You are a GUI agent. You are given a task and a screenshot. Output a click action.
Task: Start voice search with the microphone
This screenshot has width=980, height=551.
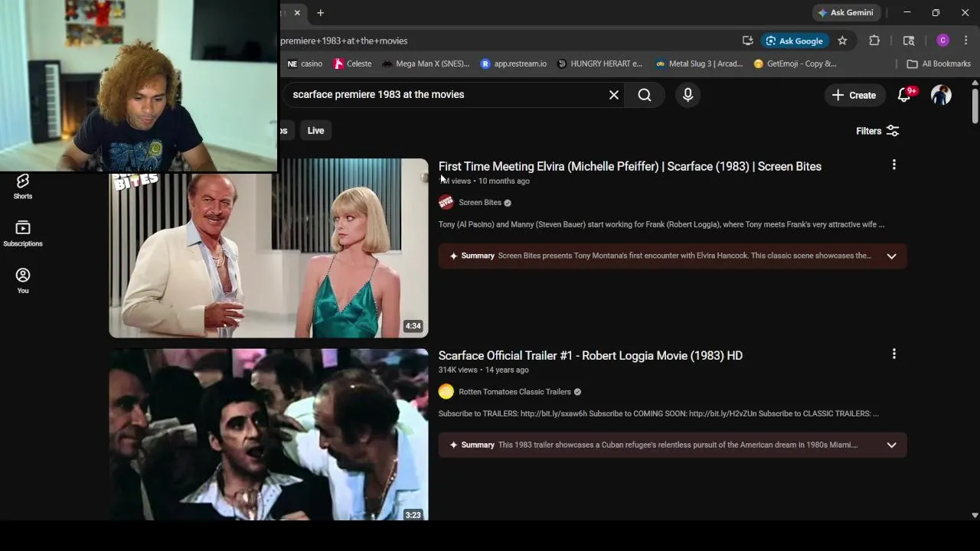688,95
